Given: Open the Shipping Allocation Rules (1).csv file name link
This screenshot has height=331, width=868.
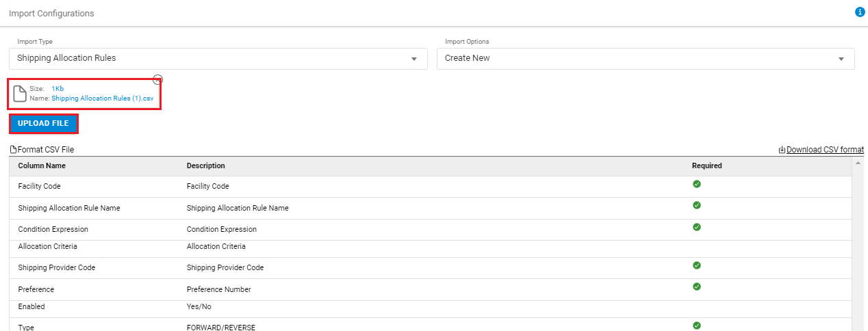Looking at the screenshot, I should point(103,98).
